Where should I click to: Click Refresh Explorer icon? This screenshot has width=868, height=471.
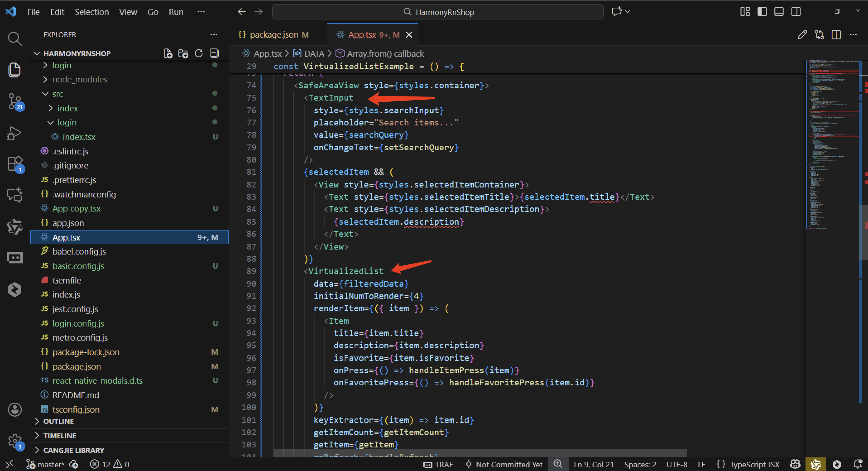pyautogui.click(x=199, y=53)
